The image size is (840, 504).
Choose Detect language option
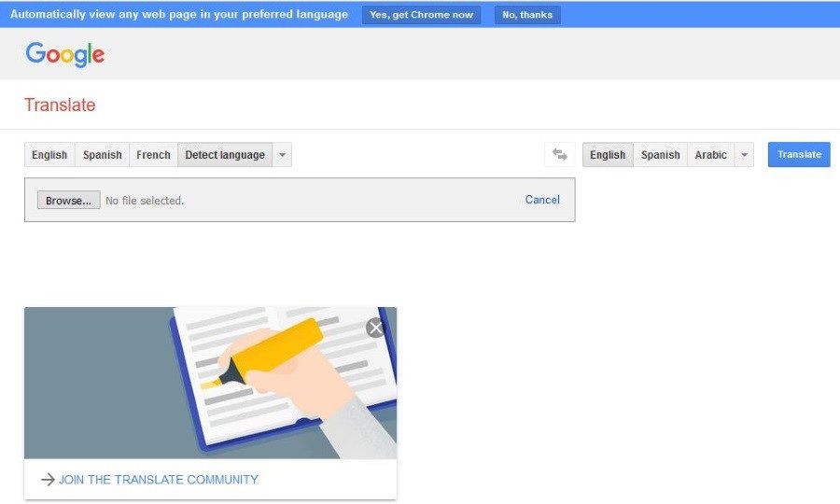tap(225, 155)
